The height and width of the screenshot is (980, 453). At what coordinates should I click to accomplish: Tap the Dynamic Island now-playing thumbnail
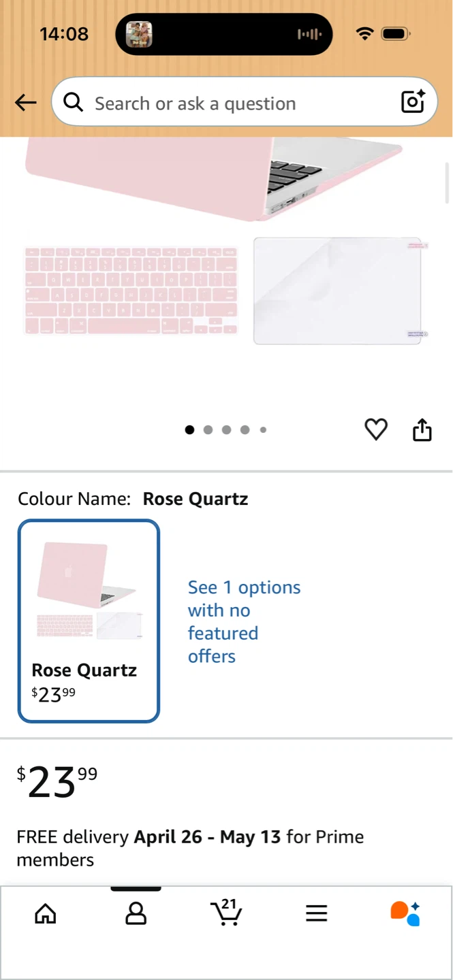139,34
